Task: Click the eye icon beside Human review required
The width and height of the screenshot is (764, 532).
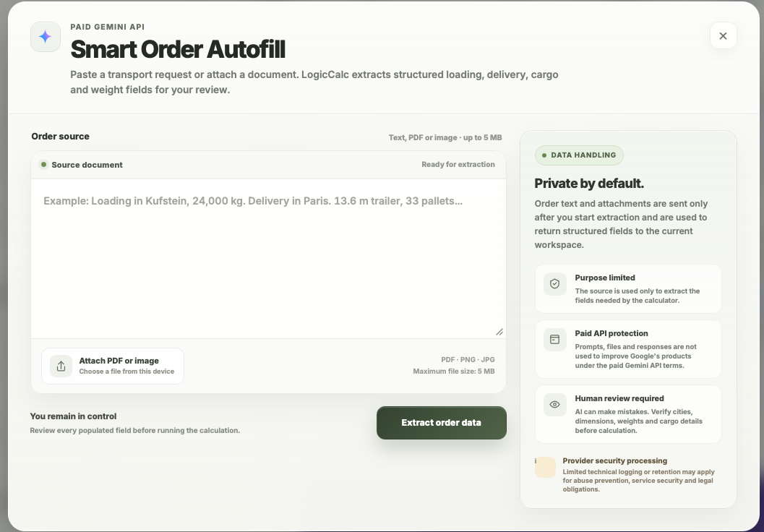Action: [x=555, y=404]
